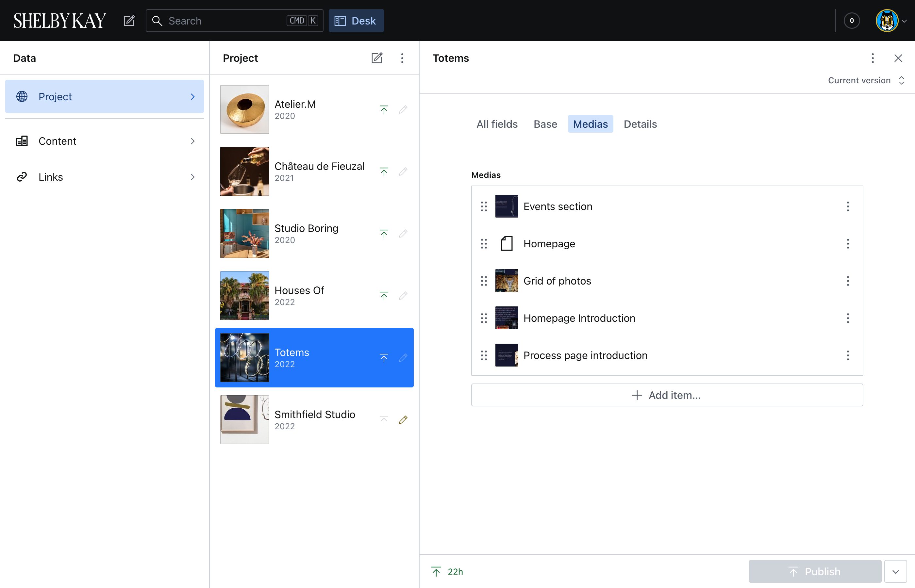Viewport: 915px width, 588px height.
Task: Open the Project list options menu
Action: click(x=402, y=58)
